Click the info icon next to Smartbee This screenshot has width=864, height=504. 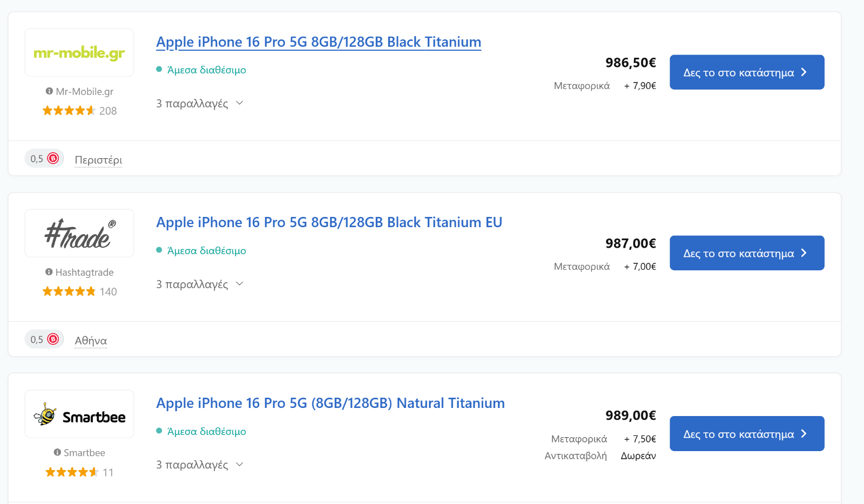57,452
